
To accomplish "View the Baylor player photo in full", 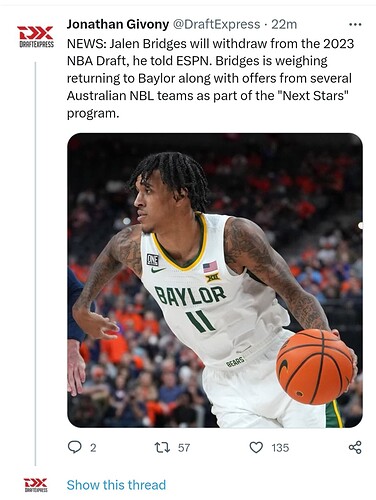I will pos(215,280).
